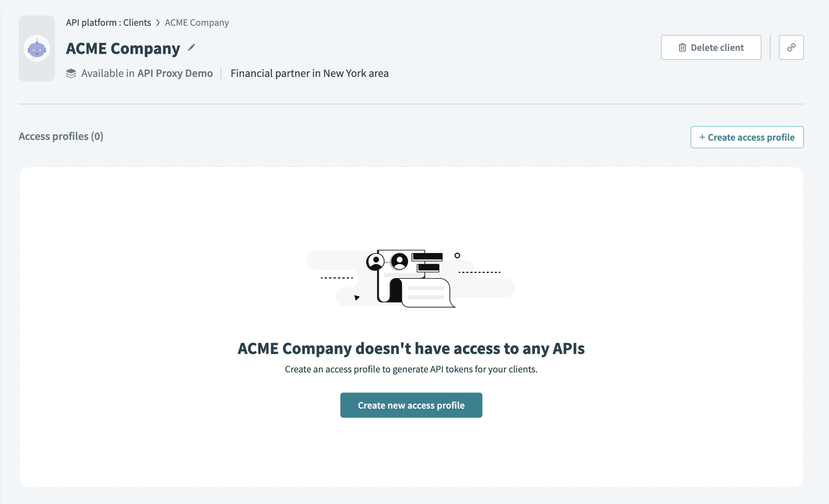Click the Financial partner in New York text

point(310,73)
